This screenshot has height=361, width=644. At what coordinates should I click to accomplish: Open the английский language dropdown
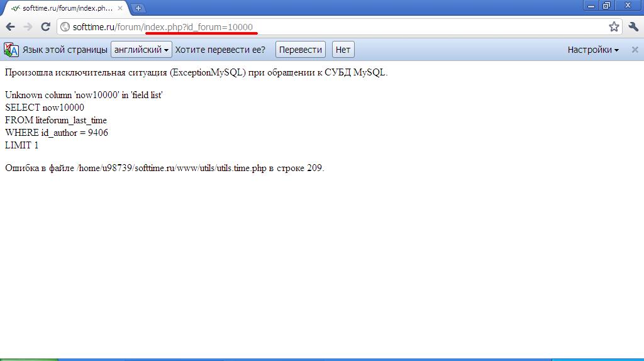click(142, 50)
